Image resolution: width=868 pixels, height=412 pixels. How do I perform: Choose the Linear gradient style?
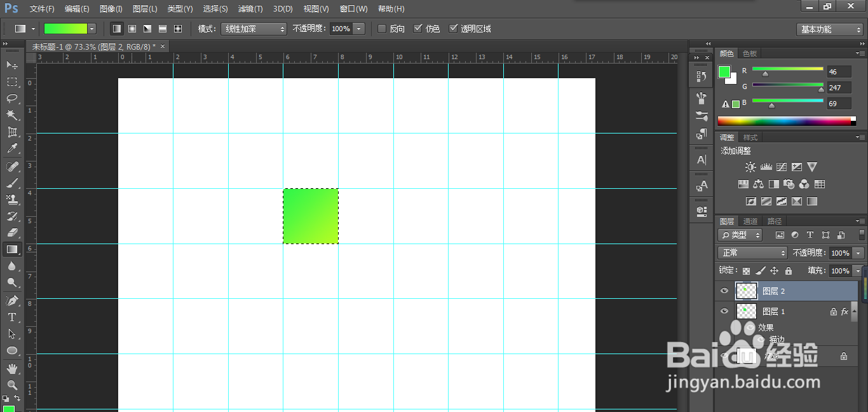117,29
